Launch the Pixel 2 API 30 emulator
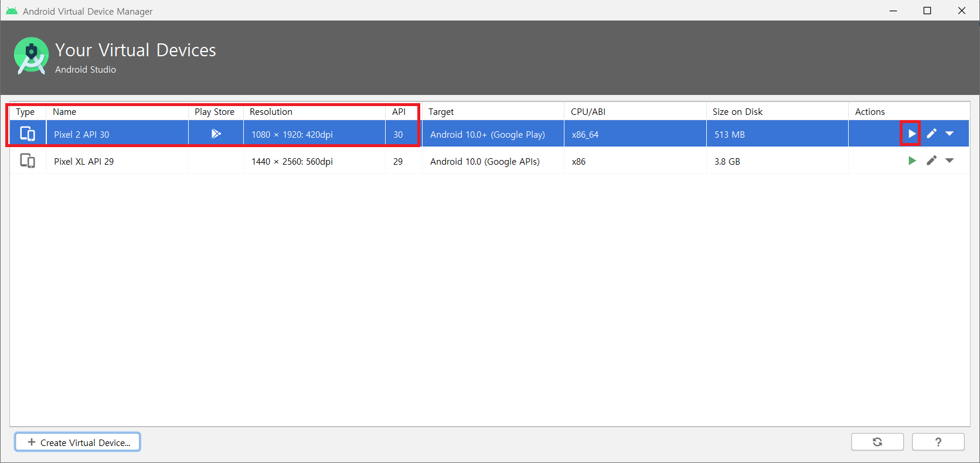Image resolution: width=980 pixels, height=463 pixels. pos(911,134)
